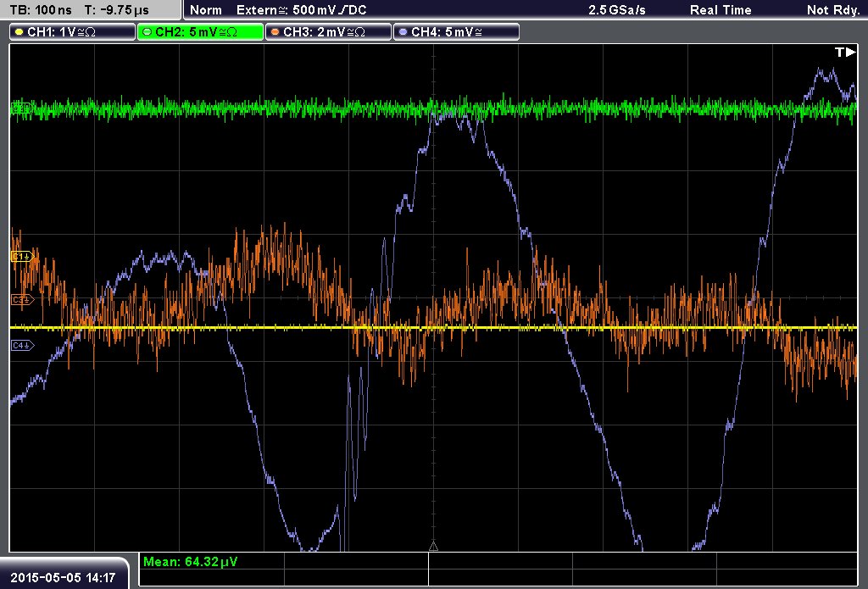Click the 2015-05-05 14:17 date stamp

[63, 578]
